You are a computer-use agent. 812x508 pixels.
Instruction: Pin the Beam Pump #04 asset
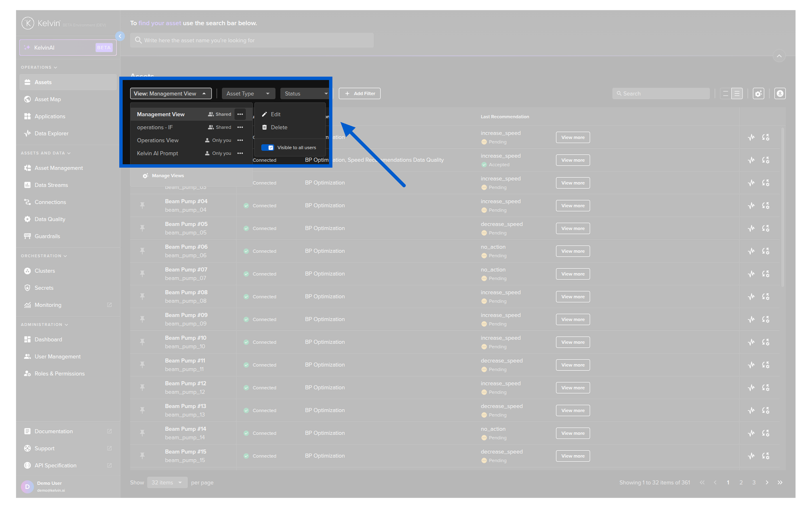(x=143, y=205)
